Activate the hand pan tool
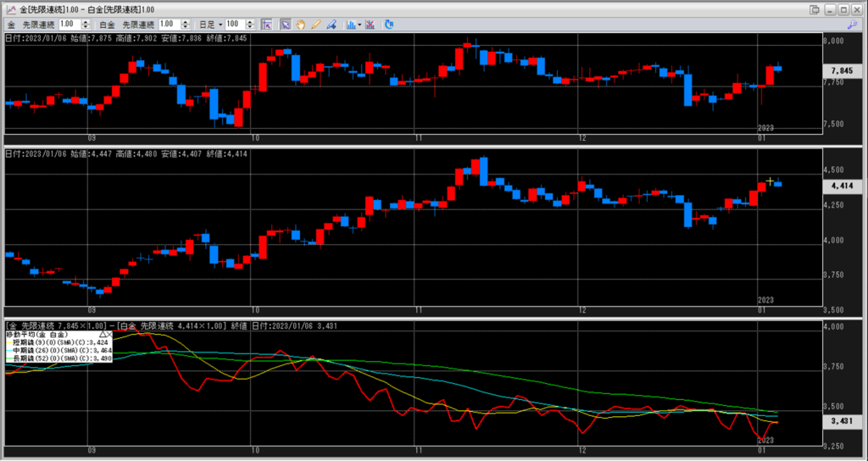The height and width of the screenshot is (461, 868). click(300, 25)
